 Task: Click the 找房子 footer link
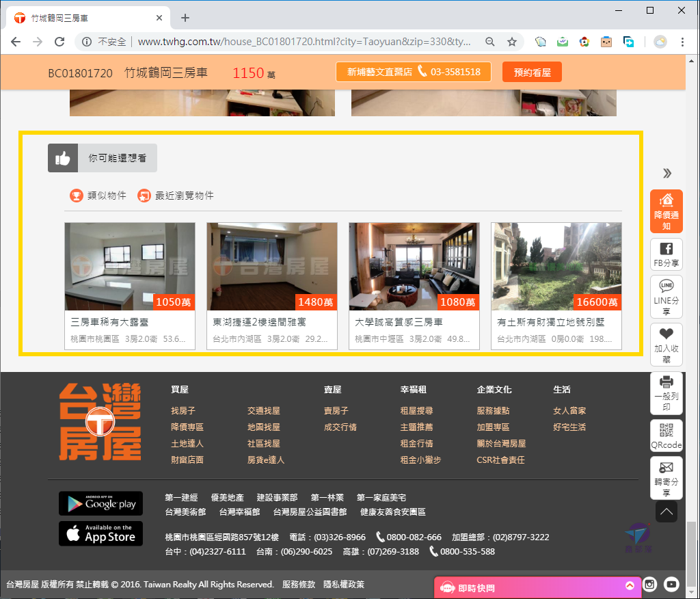[183, 410]
